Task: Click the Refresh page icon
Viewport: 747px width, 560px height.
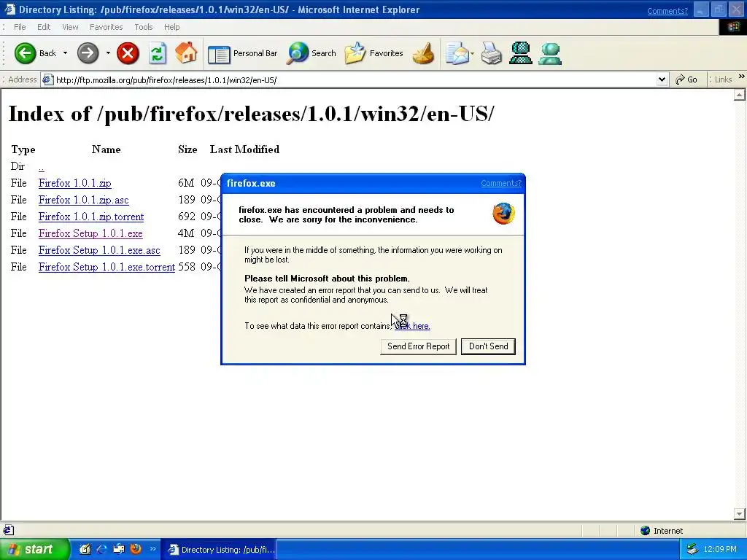Action: 158,52
